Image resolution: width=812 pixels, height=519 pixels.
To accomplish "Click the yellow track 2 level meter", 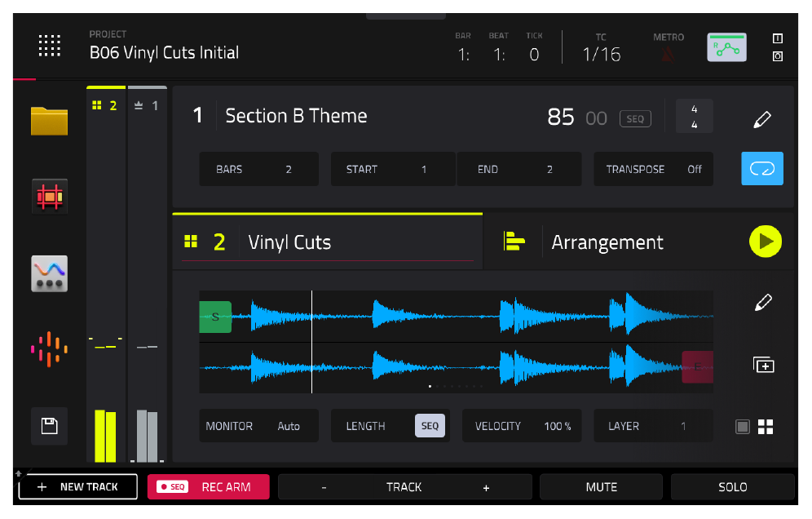I will (106, 436).
